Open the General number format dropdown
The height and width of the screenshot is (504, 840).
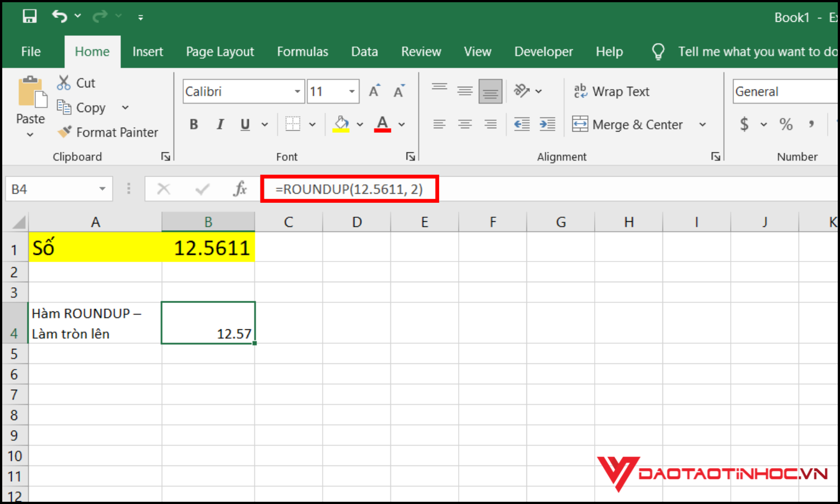[784, 92]
